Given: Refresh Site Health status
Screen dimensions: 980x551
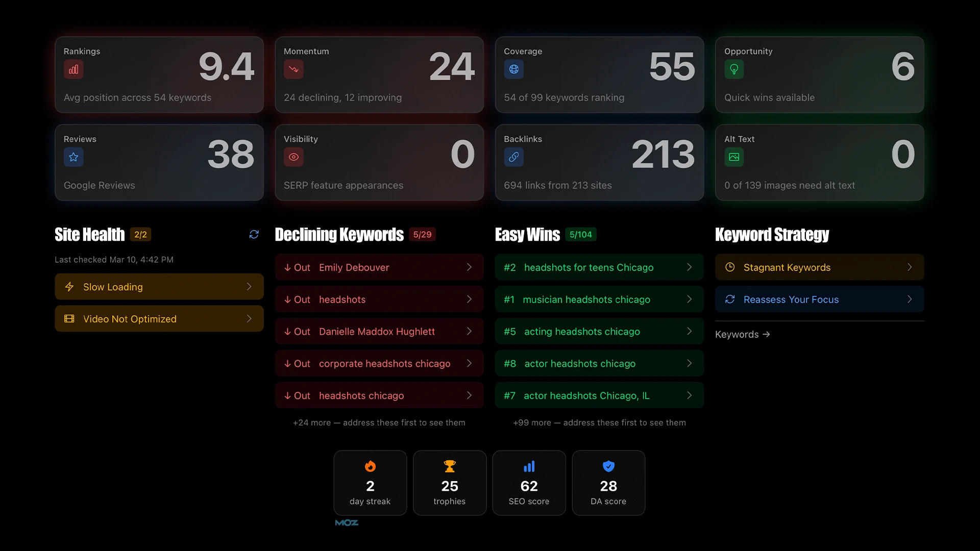Looking at the screenshot, I should pos(254,234).
